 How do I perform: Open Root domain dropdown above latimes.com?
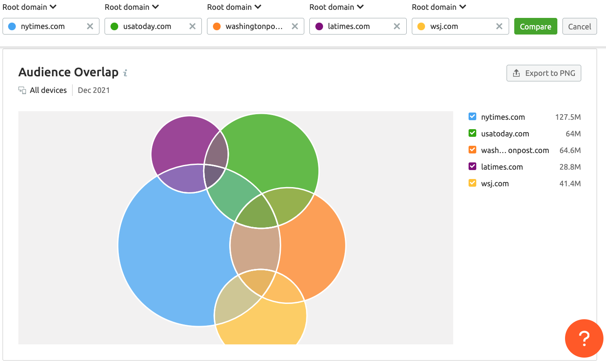pyautogui.click(x=337, y=7)
